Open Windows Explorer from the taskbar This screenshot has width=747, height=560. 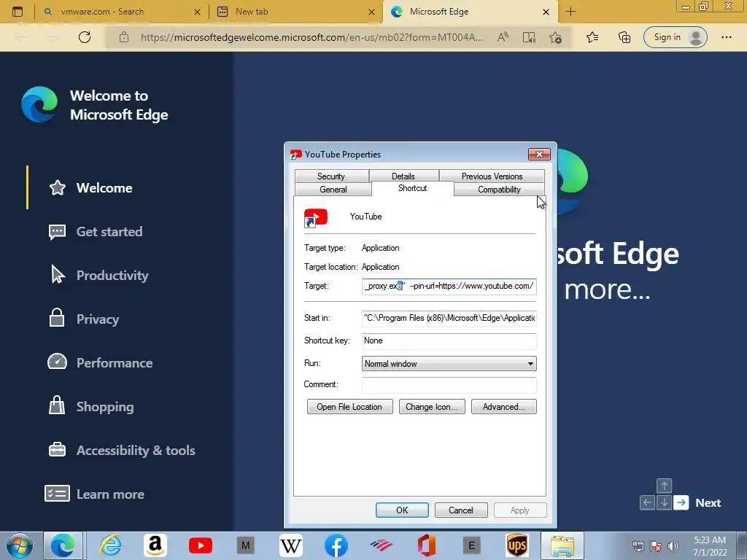coord(562,545)
